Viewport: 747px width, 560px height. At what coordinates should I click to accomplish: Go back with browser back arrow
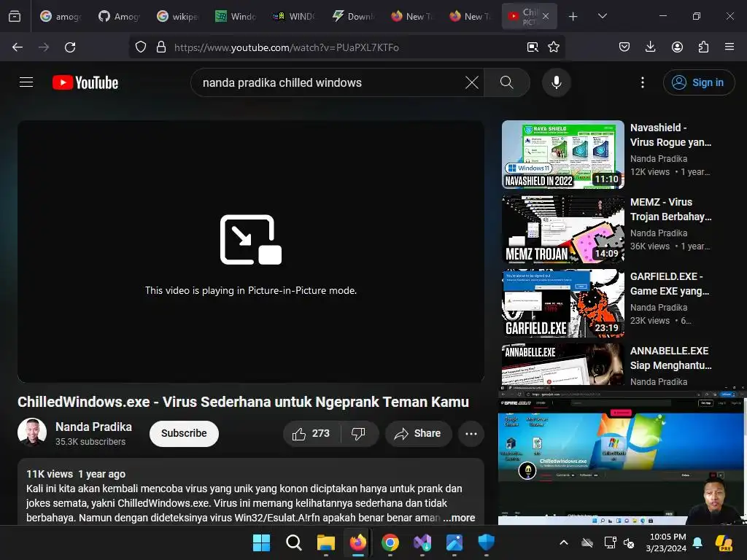18,47
